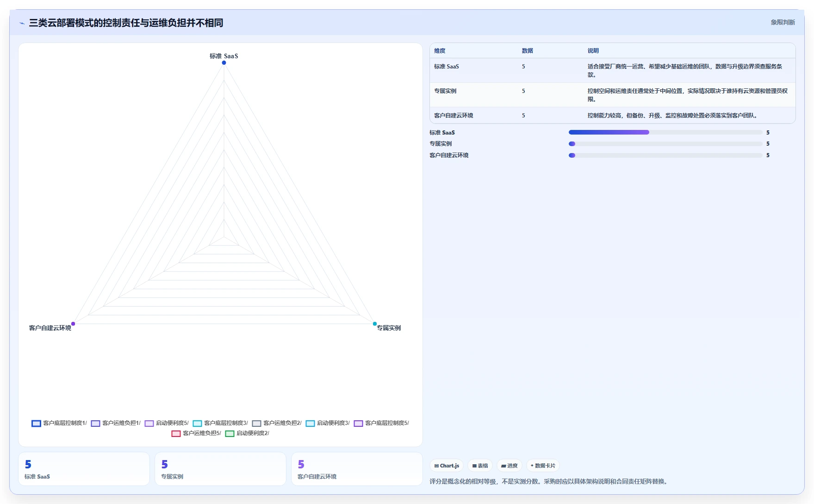The image size is (814, 504).
Task: Click the 专属实例 axis label on the radar
Action: (x=389, y=328)
